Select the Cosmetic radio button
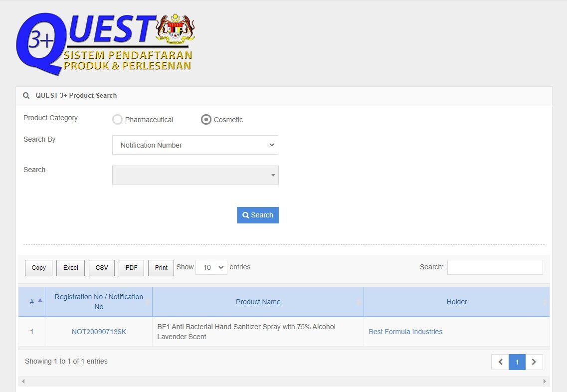This screenshot has height=392, width=567. point(206,120)
